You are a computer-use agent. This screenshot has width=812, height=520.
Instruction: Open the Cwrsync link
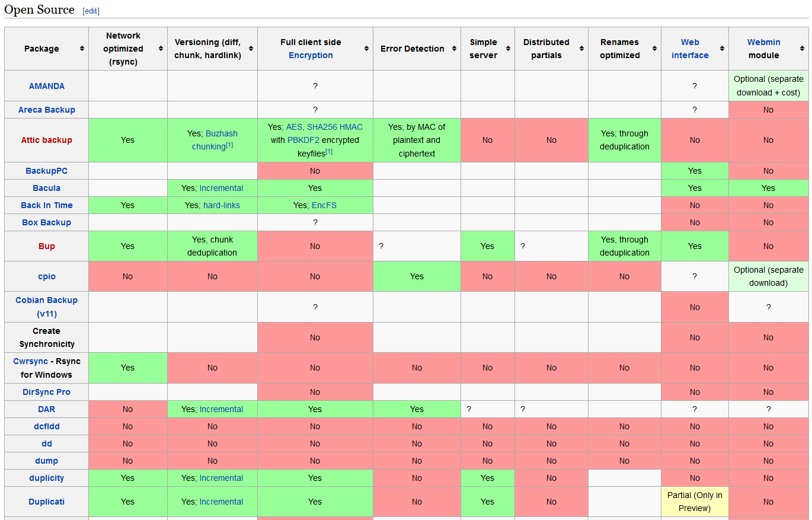pos(31,361)
